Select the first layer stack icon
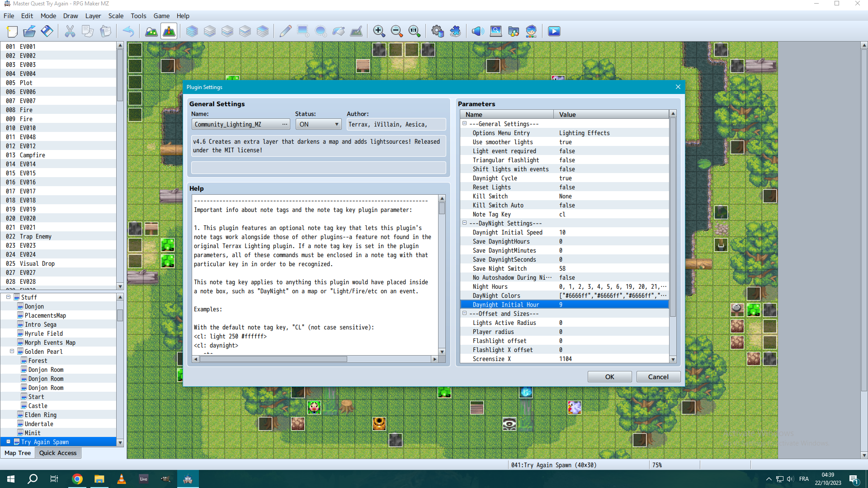868x488 pixels. tap(192, 31)
